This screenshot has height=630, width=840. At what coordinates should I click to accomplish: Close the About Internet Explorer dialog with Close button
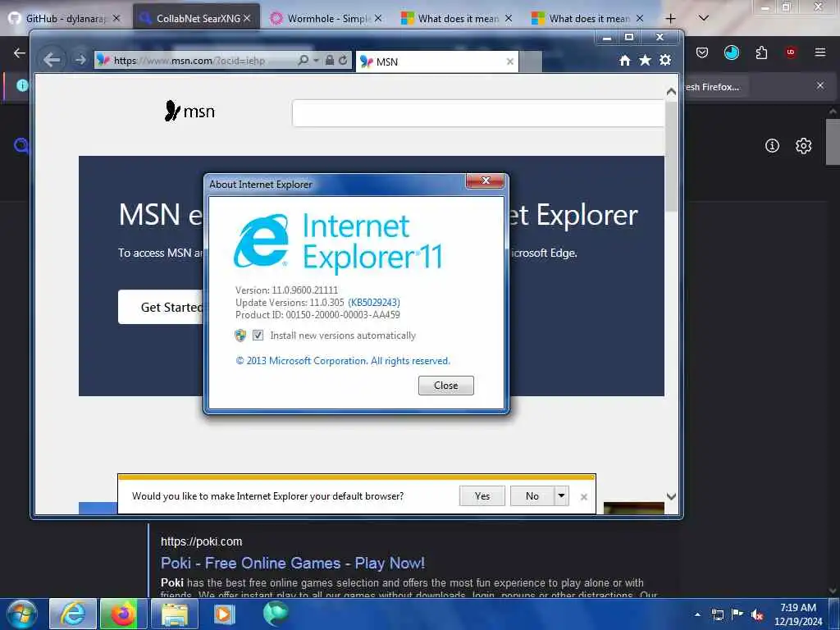pyautogui.click(x=445, y=386)
